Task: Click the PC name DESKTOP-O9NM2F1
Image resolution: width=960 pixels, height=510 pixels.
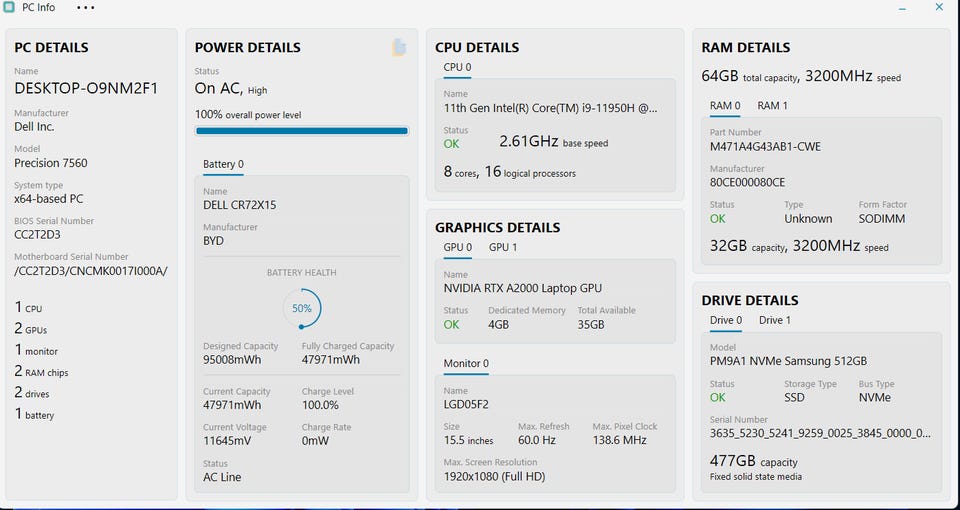Action: [x=86, y=88]
